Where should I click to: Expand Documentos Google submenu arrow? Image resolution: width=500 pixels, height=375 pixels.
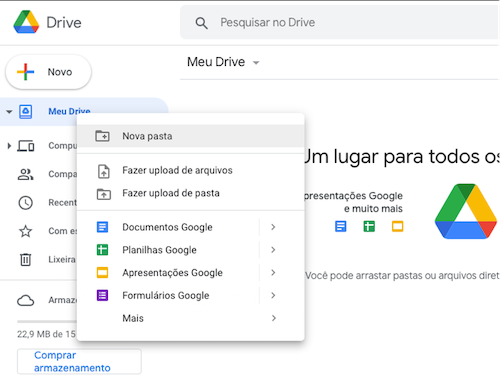click(273, 227)
